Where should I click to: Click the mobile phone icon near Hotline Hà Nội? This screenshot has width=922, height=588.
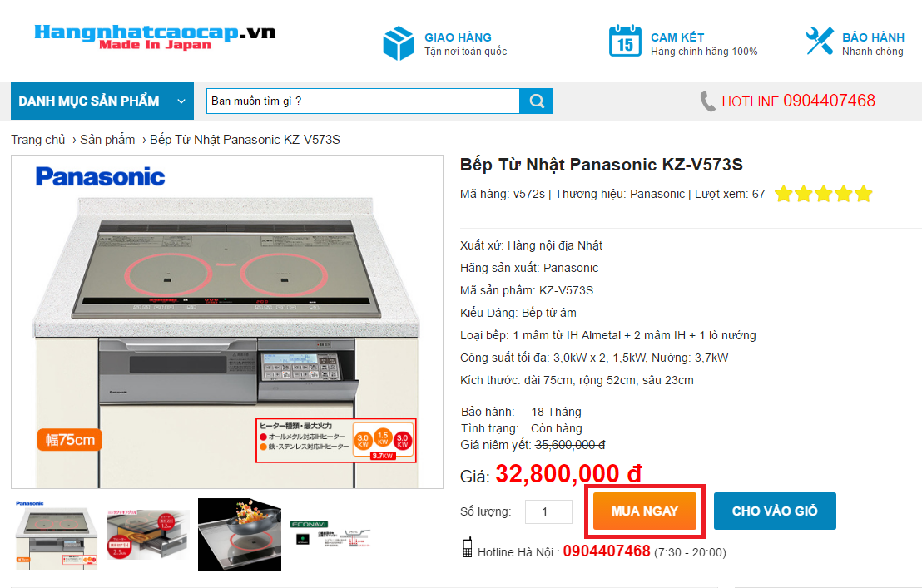pos(468,547)
